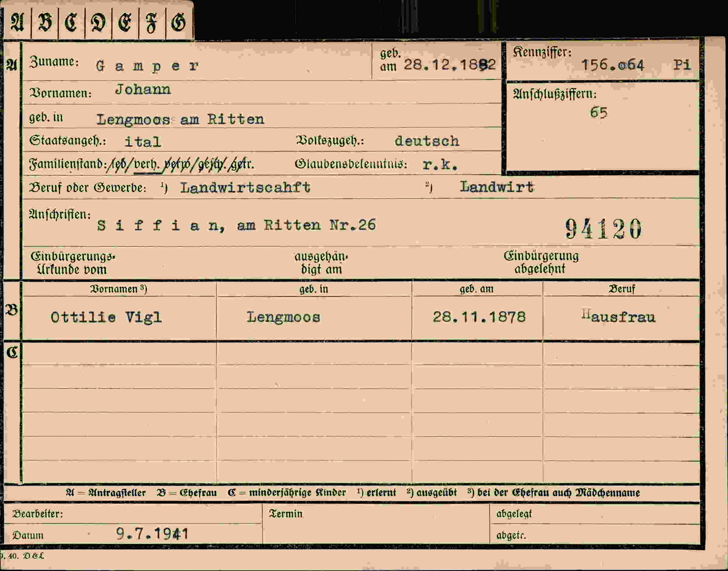728x571 pixels.
Task: Click the 'Glaubensbekenntnis:' label
Action: pyautogui.click(x=351, y=164)
